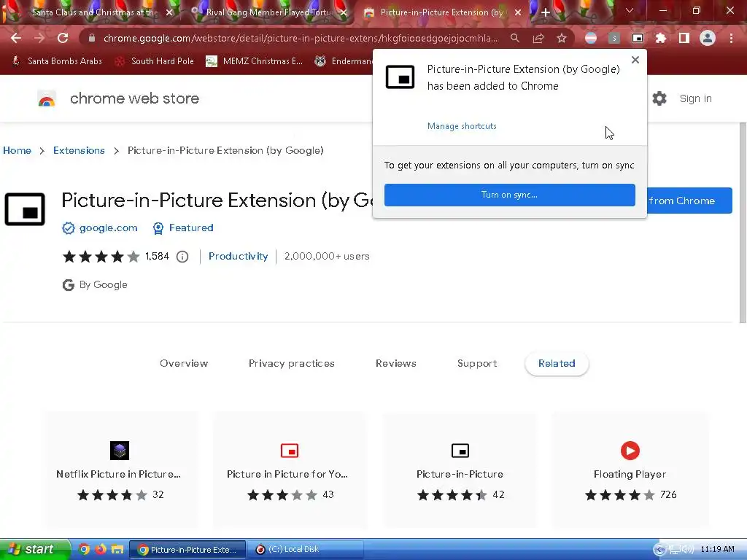Go back using the browser back arrow
This screenshot has width=747, height=560.
pos(16,38)
